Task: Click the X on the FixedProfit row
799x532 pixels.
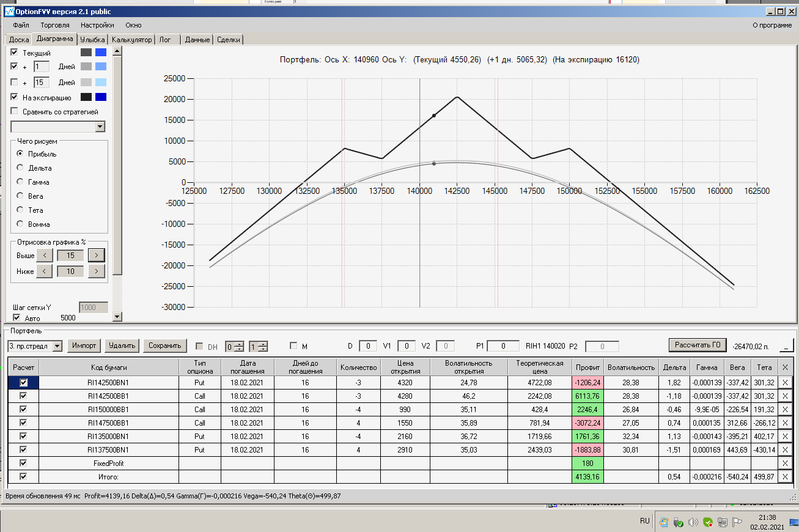Action: (786, 463)
